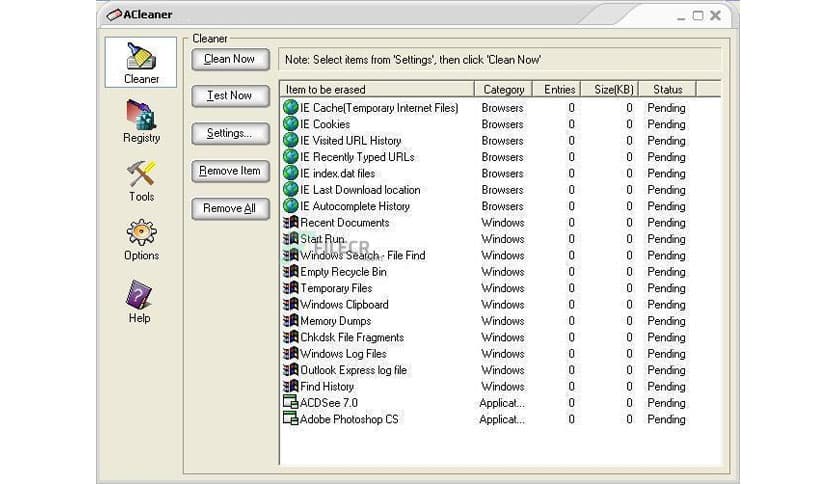Screen dimensions: 836x484
Task: Open the Tools section icon
Action: [141, 174]
